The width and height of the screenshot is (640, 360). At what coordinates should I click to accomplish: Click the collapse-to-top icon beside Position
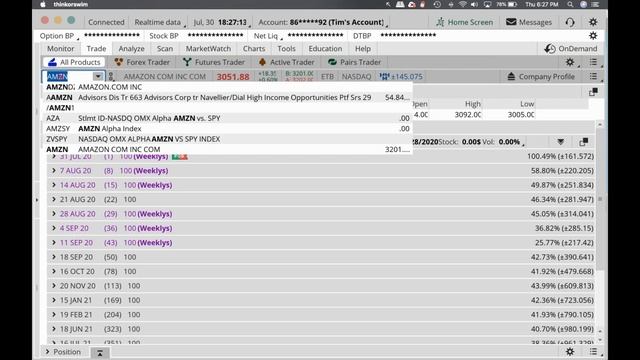(x=100, y=353)
